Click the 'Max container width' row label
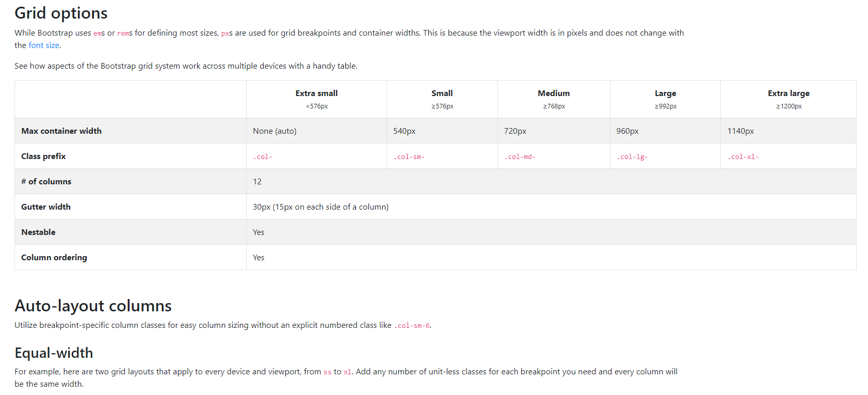 click(61, 131)
